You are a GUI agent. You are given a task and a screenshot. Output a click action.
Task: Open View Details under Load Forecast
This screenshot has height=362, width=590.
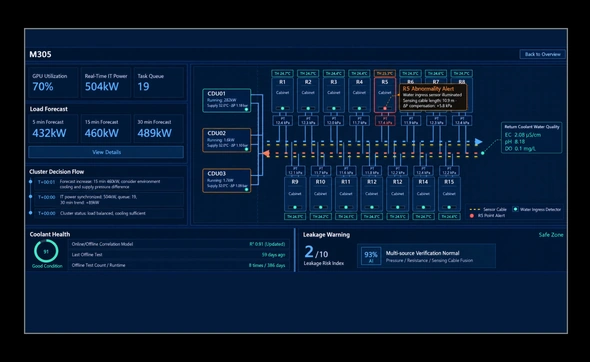click(x=106, y=152)
